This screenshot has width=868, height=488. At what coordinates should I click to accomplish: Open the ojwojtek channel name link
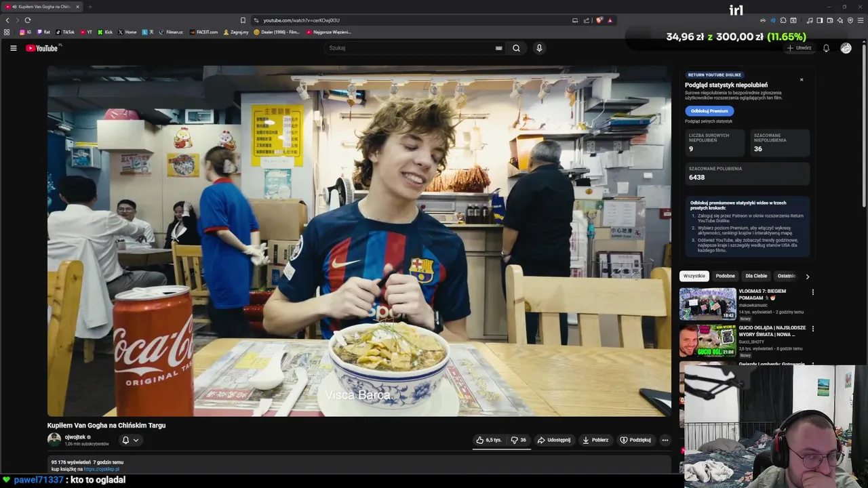click(75, 437)
